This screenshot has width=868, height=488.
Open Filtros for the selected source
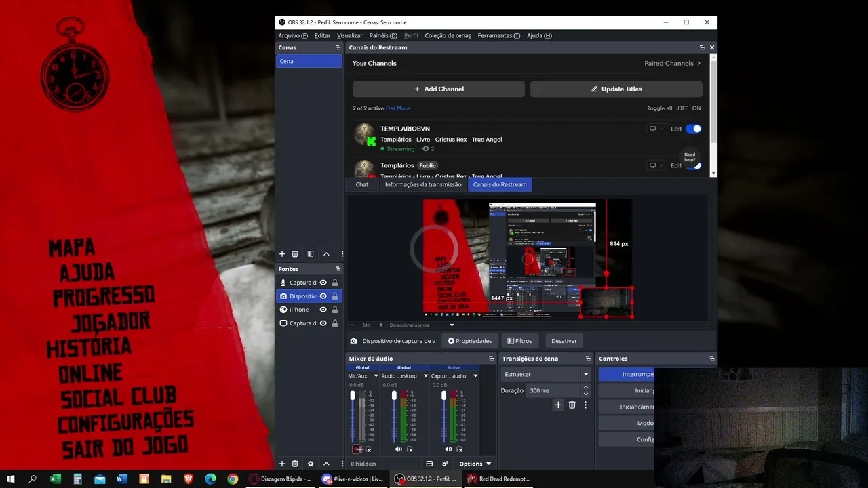point(520,341)
